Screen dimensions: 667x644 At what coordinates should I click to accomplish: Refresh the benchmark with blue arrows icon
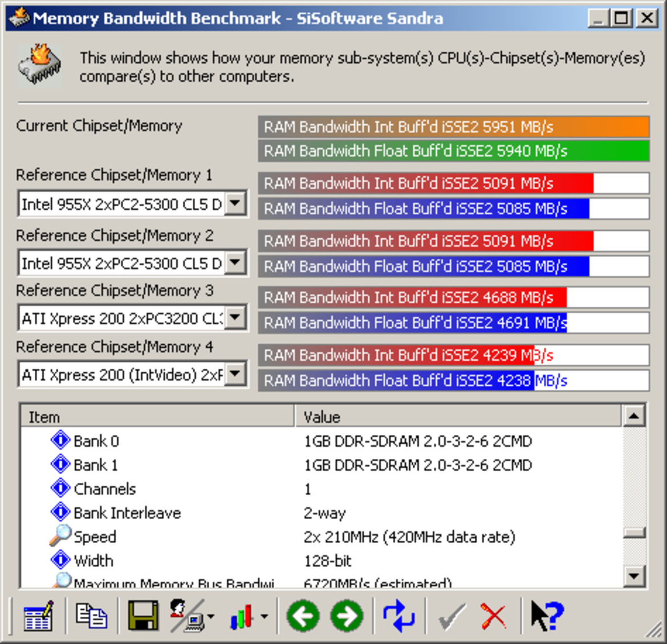click(398, 616)
